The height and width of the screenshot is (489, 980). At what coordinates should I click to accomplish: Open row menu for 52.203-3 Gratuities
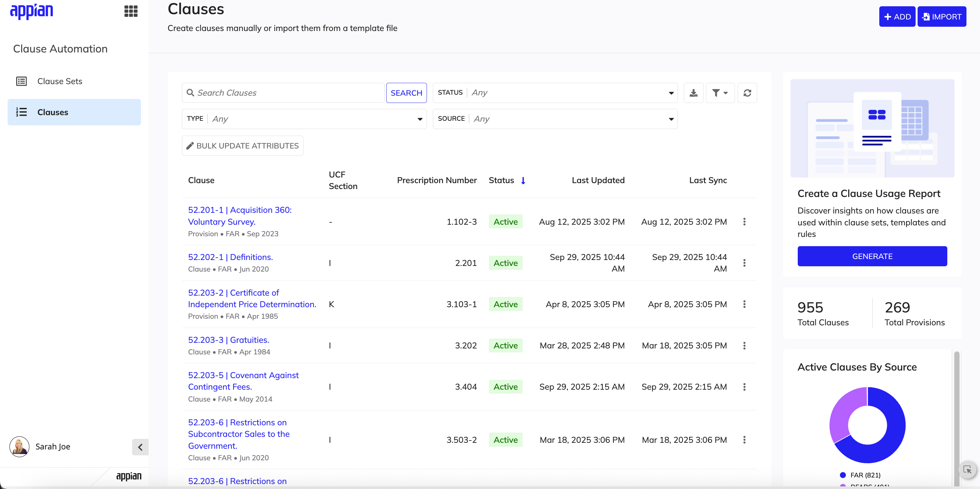pyautogui.click(x=744, y=346)
